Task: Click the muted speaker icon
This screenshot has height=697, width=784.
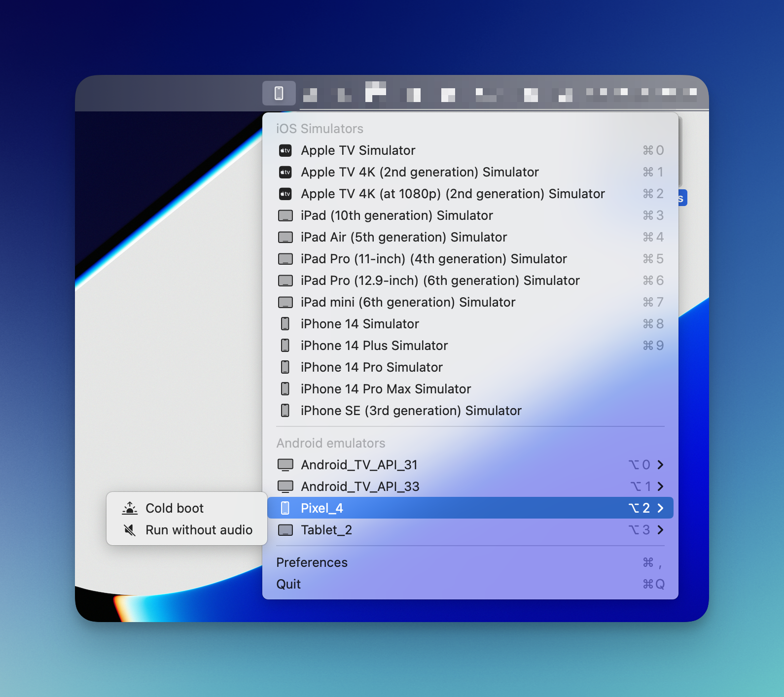Action: (130, 530)
